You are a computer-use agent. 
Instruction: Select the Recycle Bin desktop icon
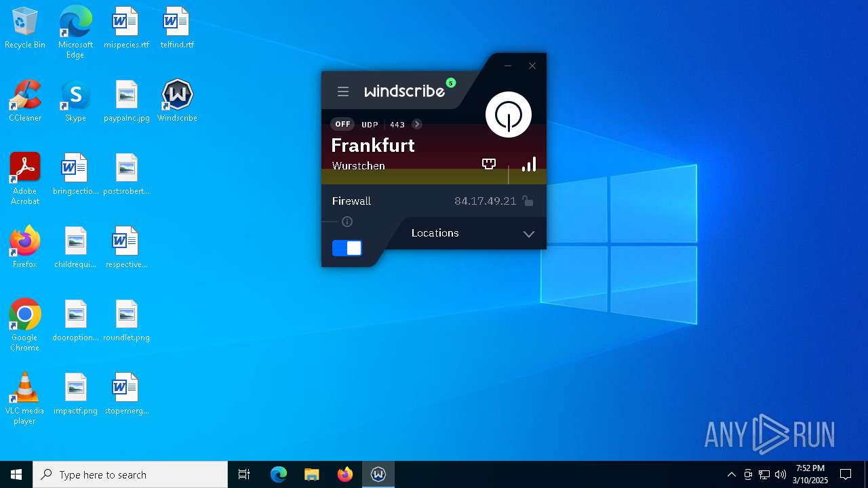25,28
